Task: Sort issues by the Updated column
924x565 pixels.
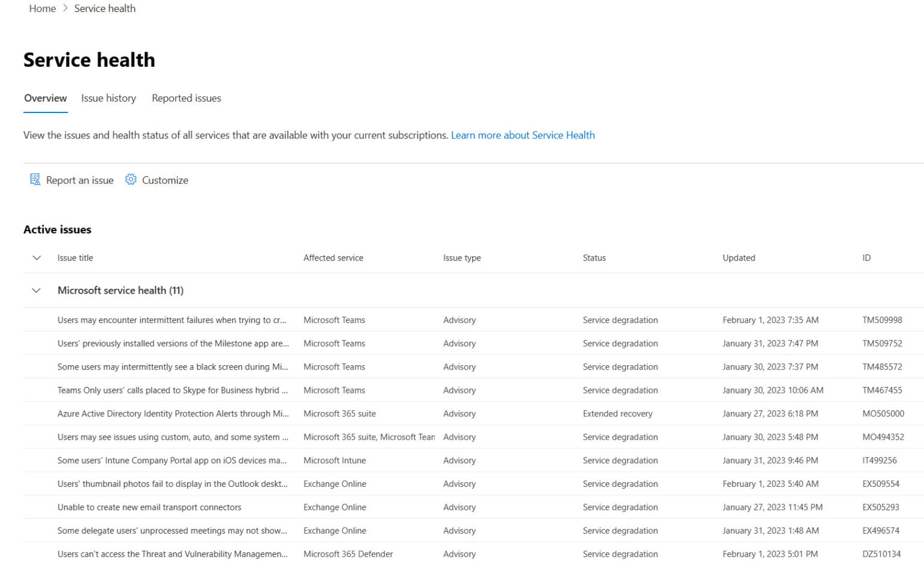Action: click(739, 258)
